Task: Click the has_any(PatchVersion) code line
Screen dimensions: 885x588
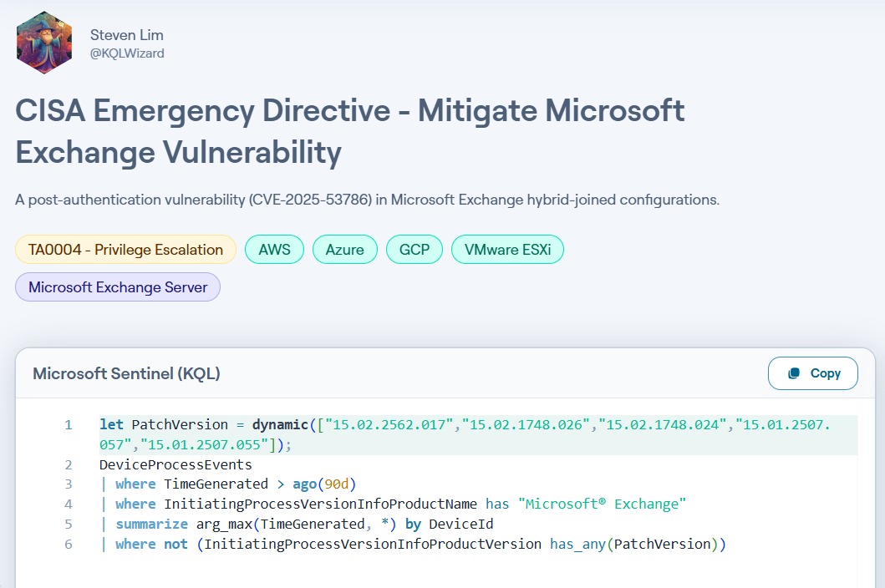Action: [x=413, y=544]
